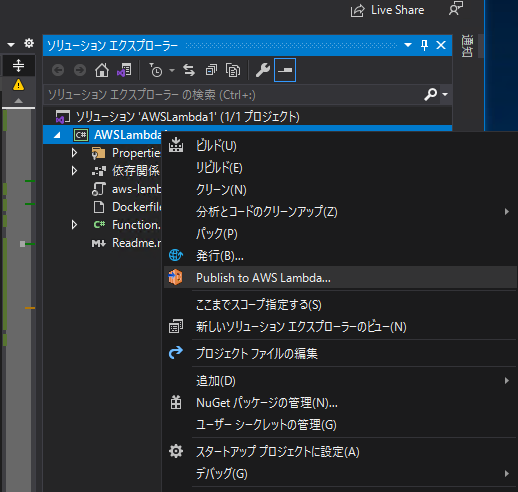The width and height of the screenshot is (518, 492).
Task: Select the aws-lambda tools JSON file
Action: tap(137, 189)
